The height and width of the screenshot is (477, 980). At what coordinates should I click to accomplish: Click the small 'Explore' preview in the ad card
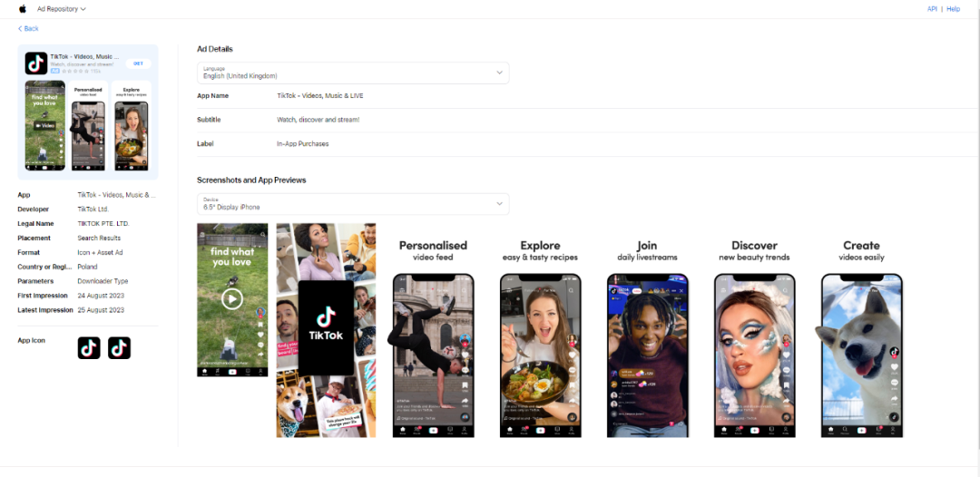[132, 125]
